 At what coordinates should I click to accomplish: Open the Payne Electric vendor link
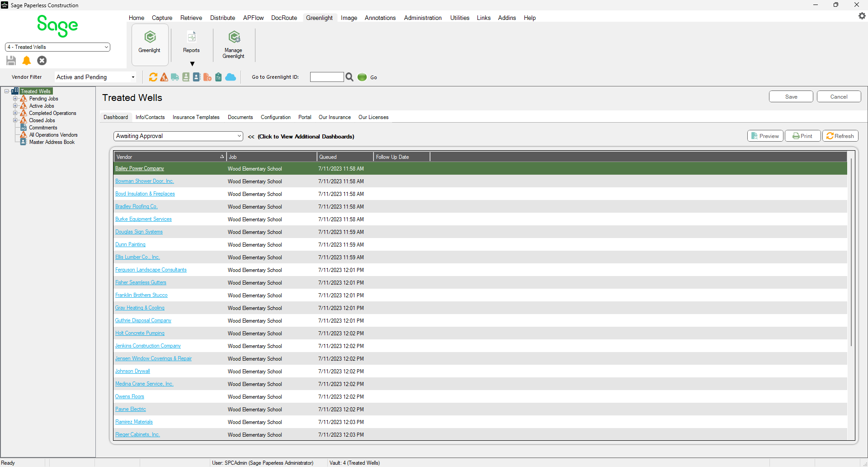point(131,410)
